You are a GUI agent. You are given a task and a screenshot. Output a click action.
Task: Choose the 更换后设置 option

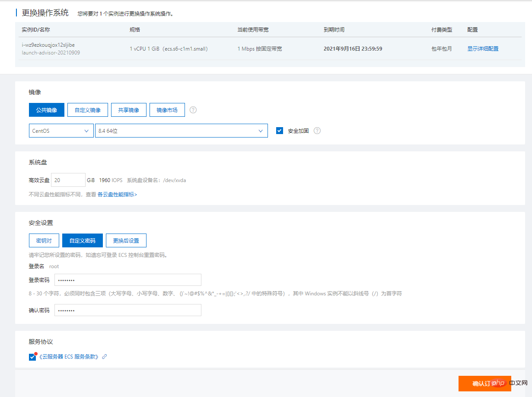coord(126,240)
